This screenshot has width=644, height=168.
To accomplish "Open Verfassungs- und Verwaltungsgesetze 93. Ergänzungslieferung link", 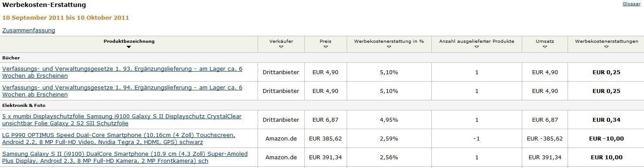I will [122, 72].
